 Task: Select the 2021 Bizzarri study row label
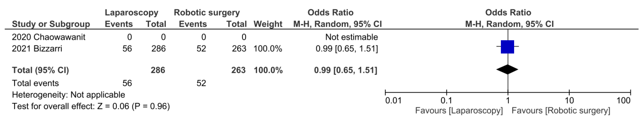[x=37, y=48]
